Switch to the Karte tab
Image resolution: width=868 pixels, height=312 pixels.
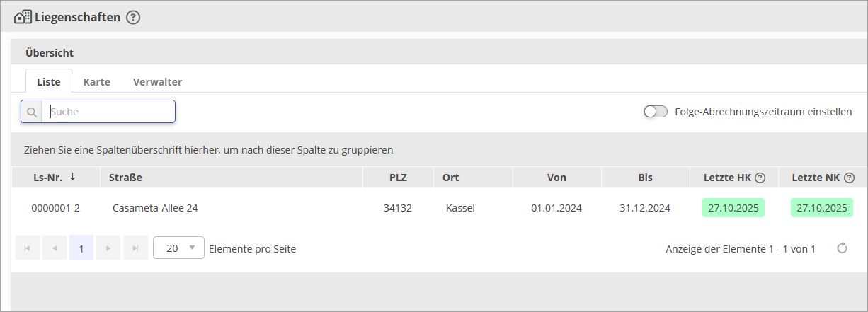click(x=97, y=82)
